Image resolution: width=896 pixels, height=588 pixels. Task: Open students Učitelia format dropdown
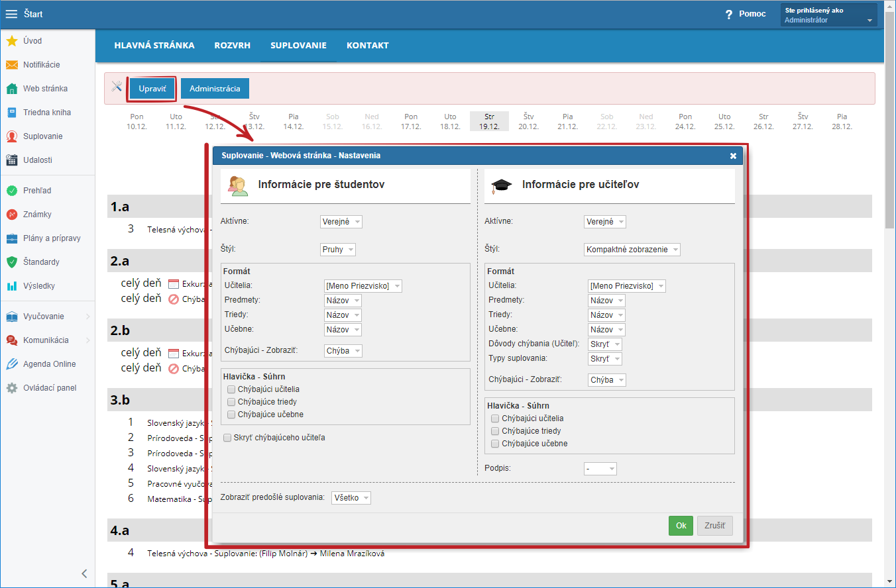pyautogui.click(x=363, y=286)
